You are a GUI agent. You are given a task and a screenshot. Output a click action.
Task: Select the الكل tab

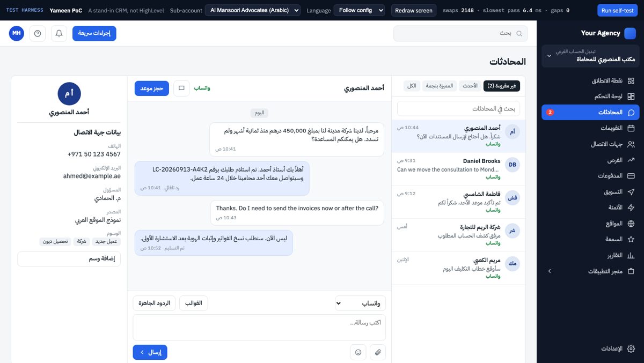point(412,86)
